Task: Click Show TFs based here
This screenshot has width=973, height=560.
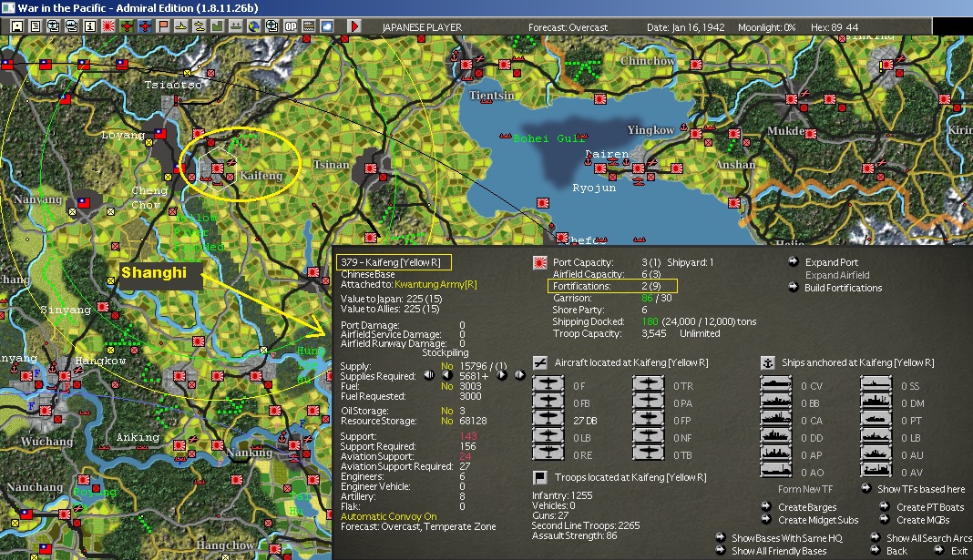Action: tap(921, 489)
